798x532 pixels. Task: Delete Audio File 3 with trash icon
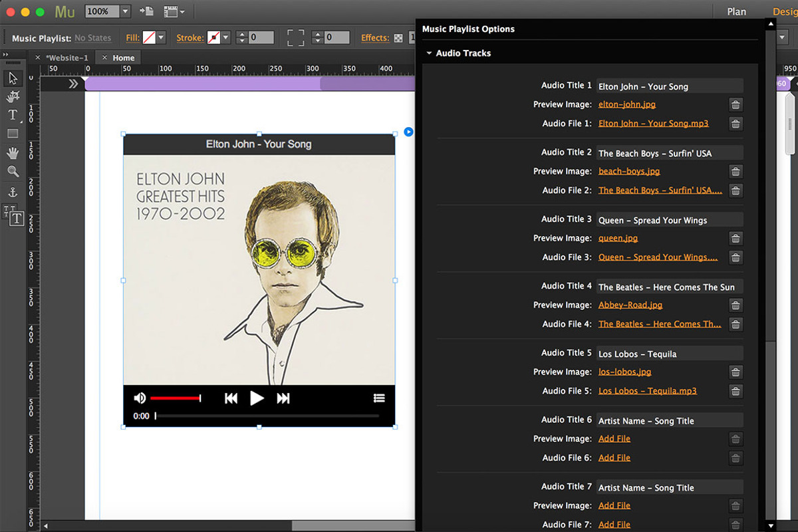pyautogui.click(x=735, y=257)
